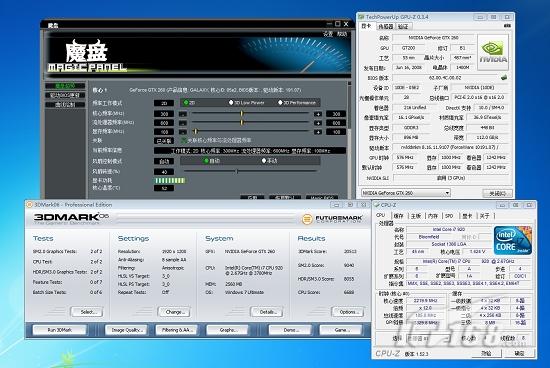
Task: Click the Change button under Settings
Action: coord(174,312)
